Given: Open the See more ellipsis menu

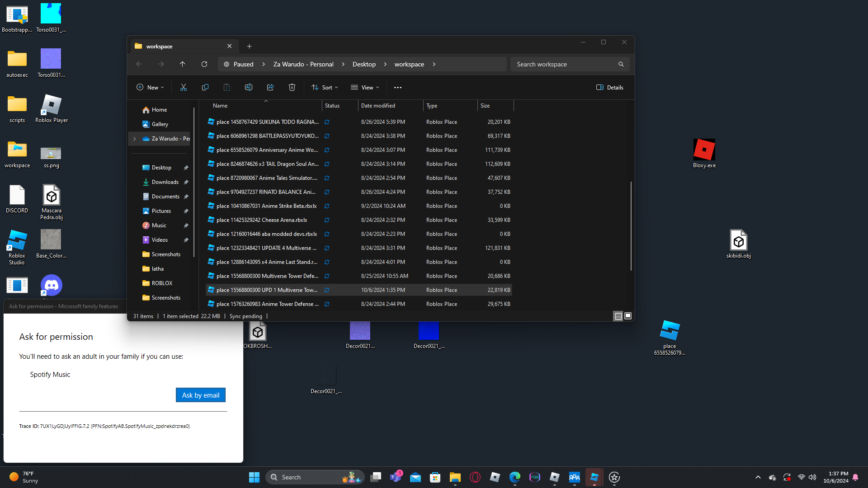Looking at the screenshot, I should coord(397,87).
